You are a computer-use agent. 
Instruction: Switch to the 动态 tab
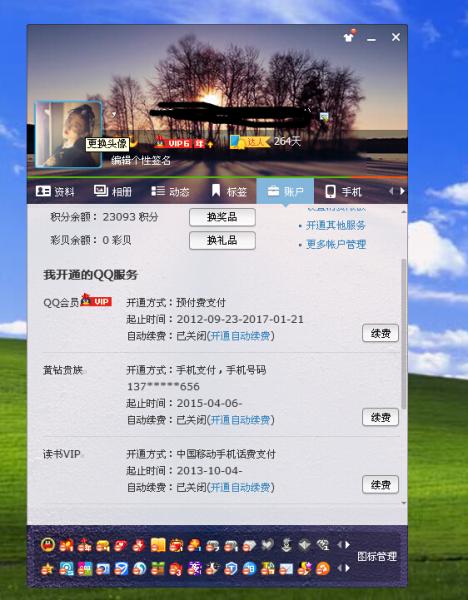tap(170, 191)
